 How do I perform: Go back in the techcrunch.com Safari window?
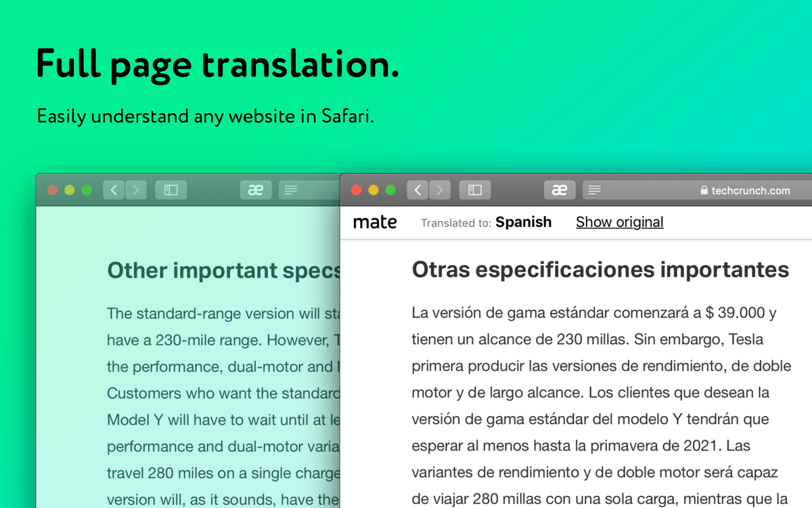pos(418,190)
